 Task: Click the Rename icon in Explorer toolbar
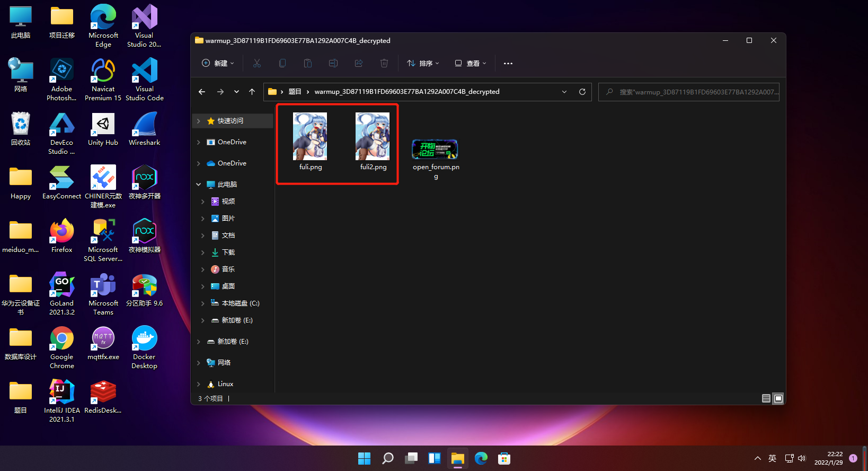(333, 63)
